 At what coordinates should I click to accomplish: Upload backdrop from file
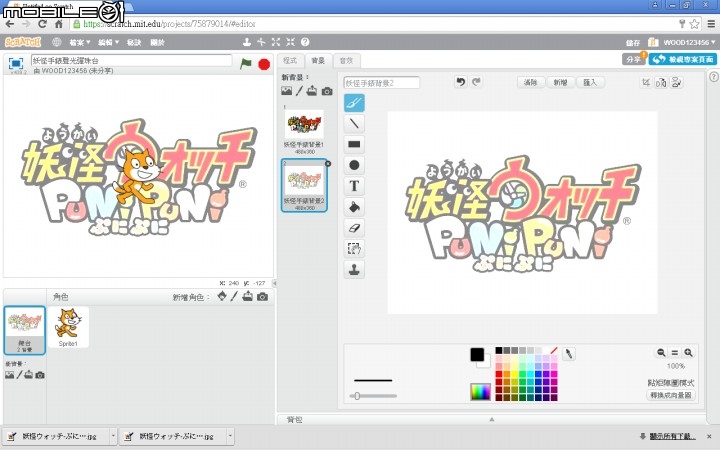[312, 91]
